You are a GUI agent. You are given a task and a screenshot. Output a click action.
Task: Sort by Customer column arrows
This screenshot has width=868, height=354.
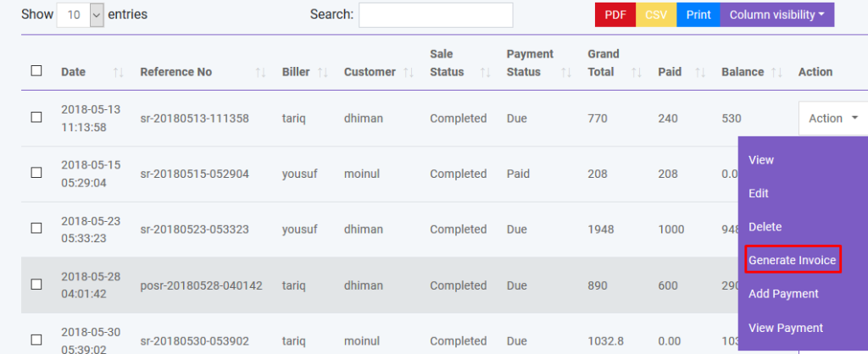coord(409,73)
